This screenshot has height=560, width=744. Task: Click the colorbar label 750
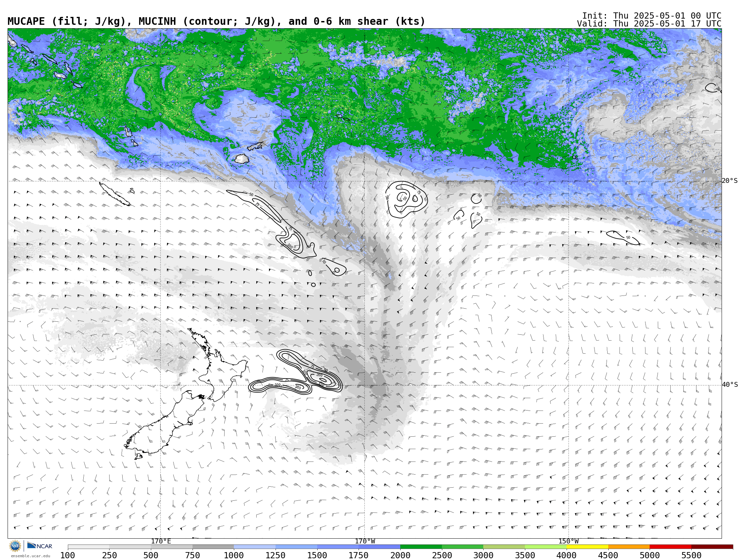[x=193, y=556]
